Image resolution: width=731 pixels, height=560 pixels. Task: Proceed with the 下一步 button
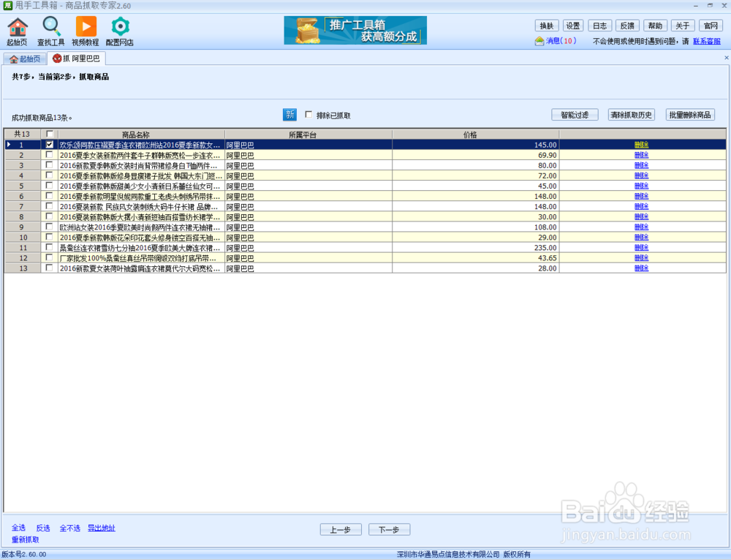(390, 530)
